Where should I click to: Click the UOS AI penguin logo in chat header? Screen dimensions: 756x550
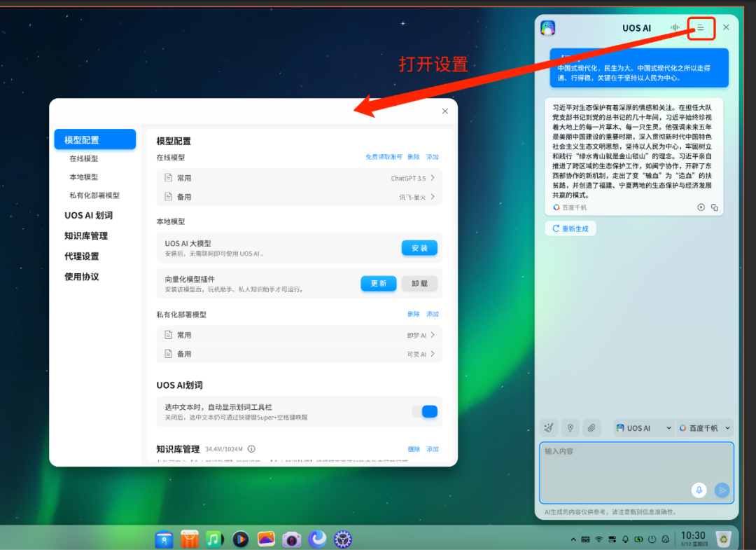point(547,28)
